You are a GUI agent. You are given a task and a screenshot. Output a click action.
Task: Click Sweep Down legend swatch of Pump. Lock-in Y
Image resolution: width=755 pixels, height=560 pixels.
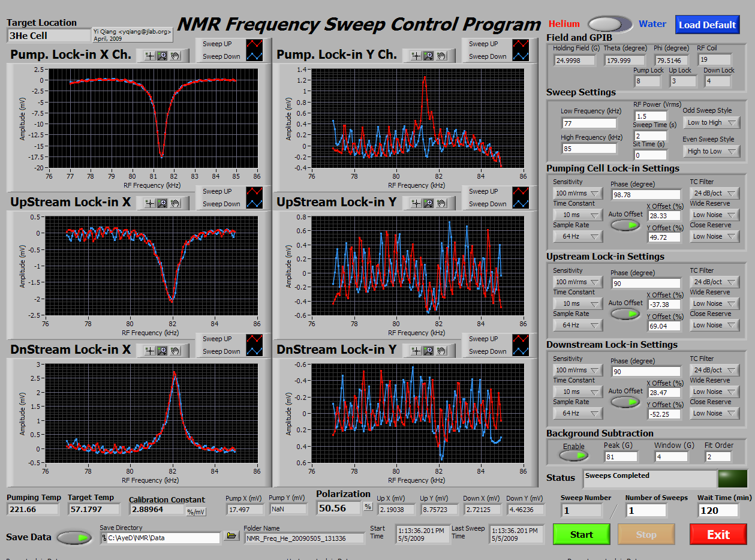(521, 56)
